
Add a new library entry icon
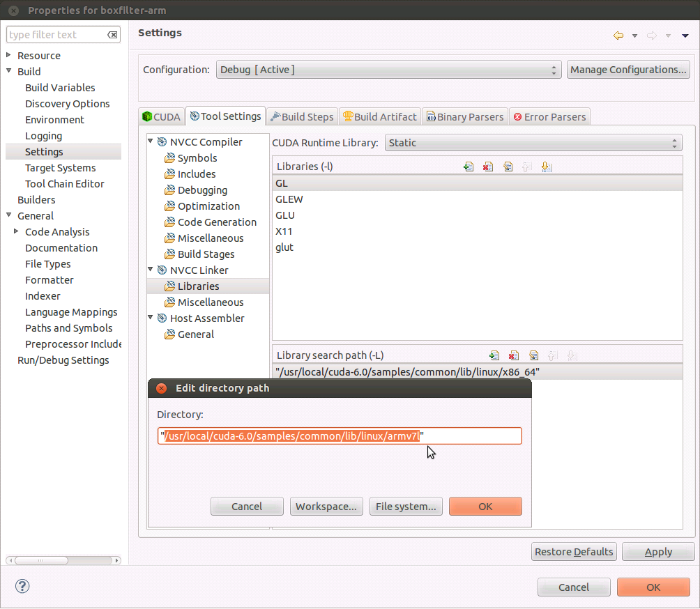pyautogui.click(x=469, y=167)
